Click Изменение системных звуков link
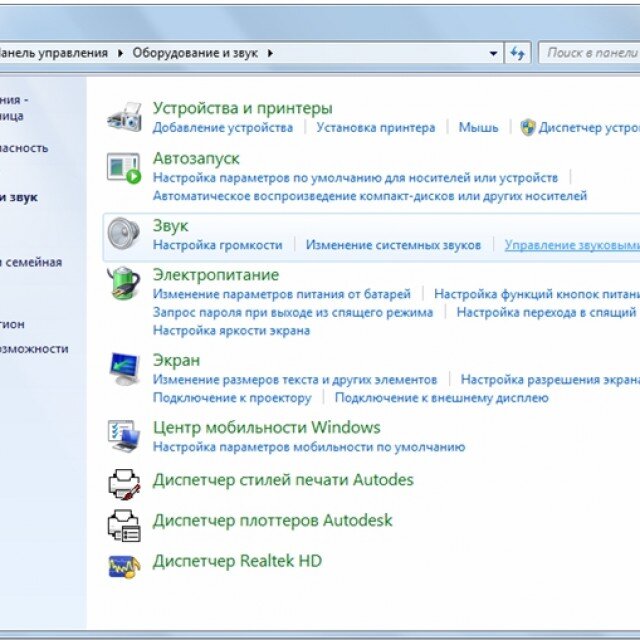Viewport: 640px width, 640px height. pyautogui.click(x=393, y=245)
